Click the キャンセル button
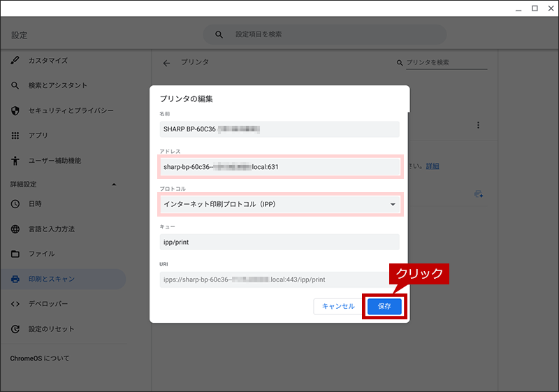Image resolution: width=559 pixels, height=392 pixels. [x=338, y=307]
